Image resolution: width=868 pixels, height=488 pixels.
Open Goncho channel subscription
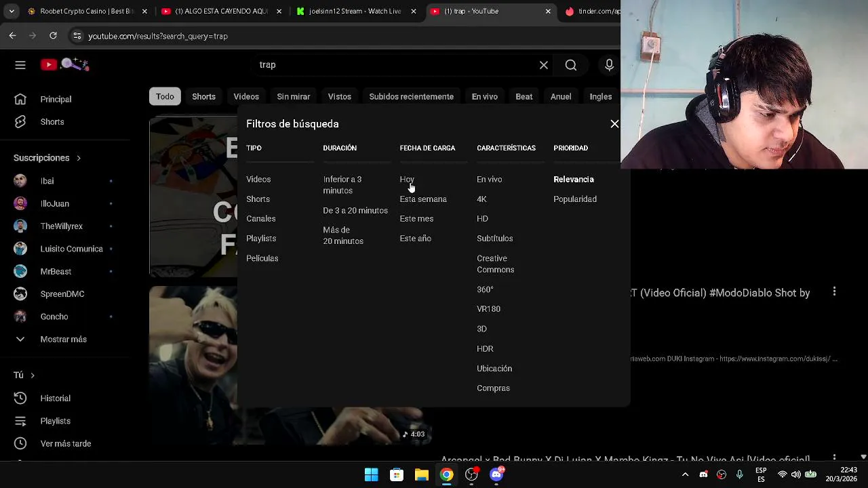click(x=54, y=317)
